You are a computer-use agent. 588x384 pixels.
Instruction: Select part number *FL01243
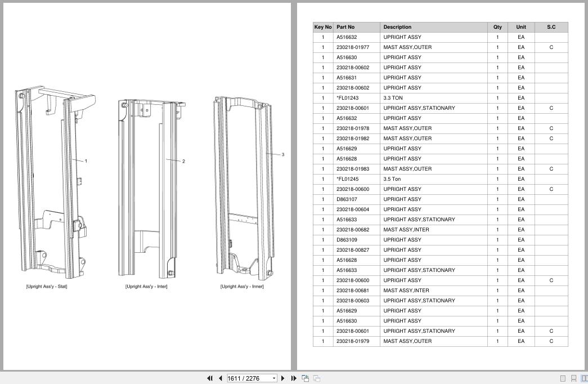347,98
